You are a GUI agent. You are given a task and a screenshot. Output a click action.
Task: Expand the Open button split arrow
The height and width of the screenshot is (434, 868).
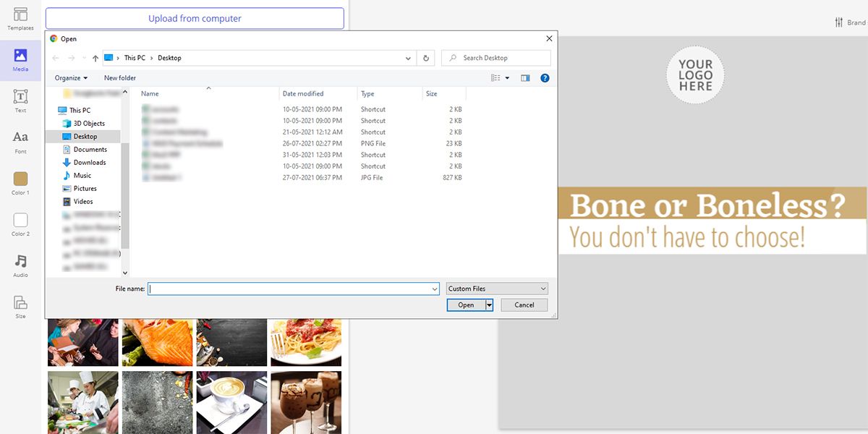pyautogui.click(x=489, y=305)
